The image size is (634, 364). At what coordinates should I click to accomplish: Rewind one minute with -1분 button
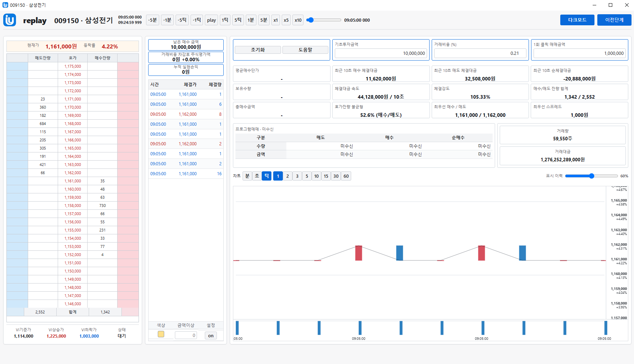coord(167,20)
